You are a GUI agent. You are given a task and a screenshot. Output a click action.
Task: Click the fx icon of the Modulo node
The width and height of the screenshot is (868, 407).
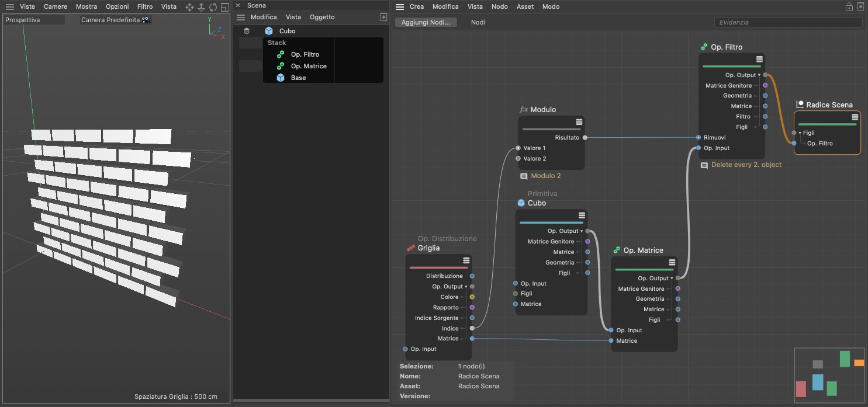[x=524, y=110]
